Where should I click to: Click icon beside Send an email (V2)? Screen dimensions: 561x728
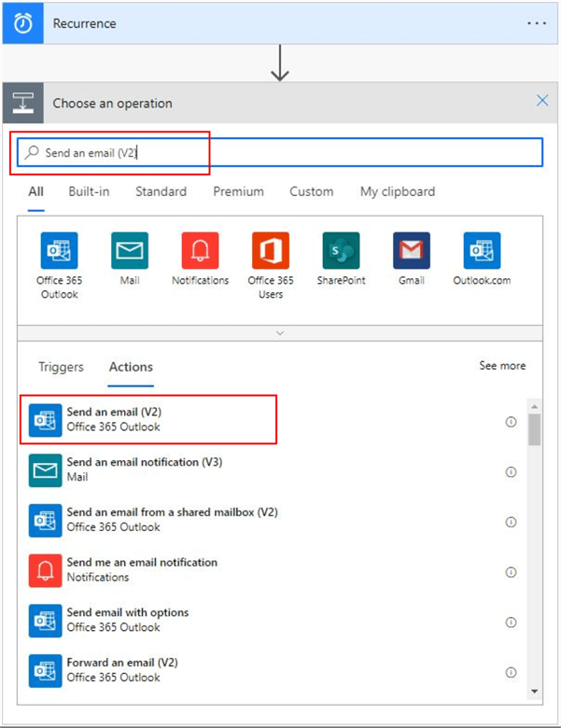(x=45, y=420)
